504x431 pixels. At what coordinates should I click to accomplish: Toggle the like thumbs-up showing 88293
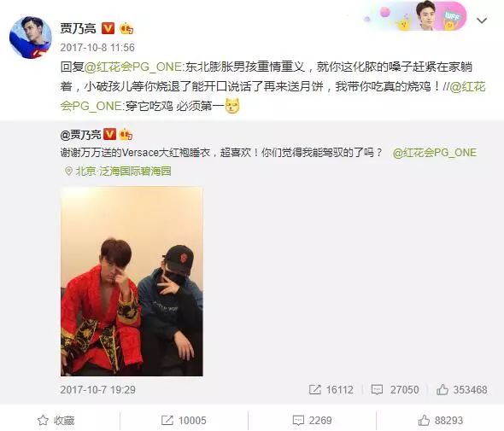point(440,420)
